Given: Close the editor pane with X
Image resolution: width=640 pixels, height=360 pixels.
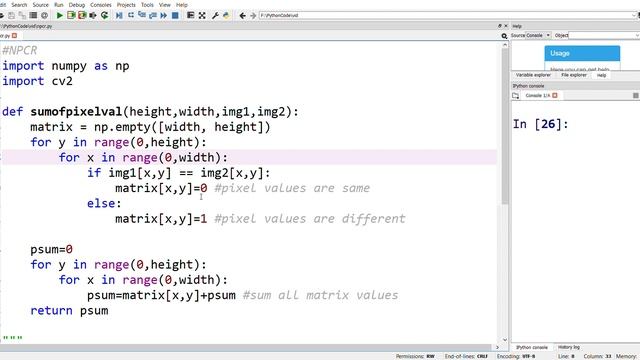Looking at the screenshot, I should coord(506,26).
